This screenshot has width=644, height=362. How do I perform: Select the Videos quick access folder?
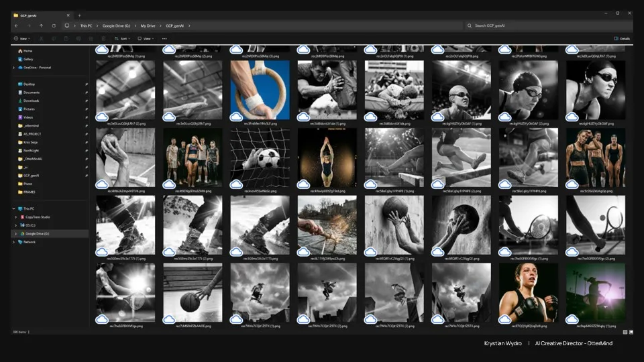25,117
